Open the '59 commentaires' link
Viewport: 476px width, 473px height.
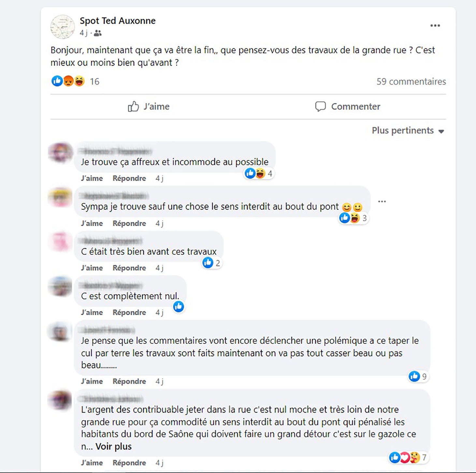coord(411,81)
